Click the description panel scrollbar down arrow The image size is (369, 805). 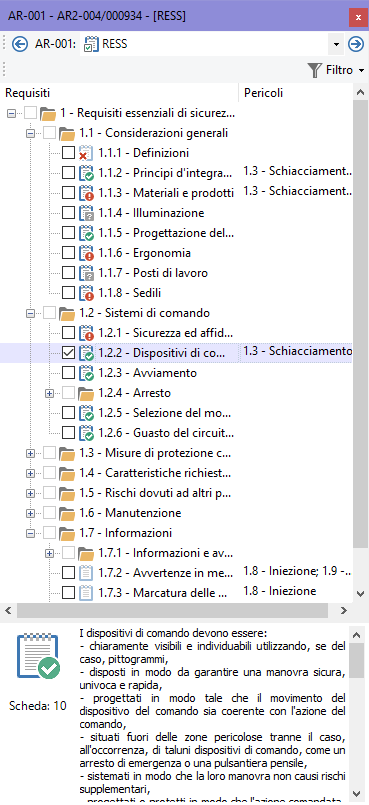coord(357,793)
